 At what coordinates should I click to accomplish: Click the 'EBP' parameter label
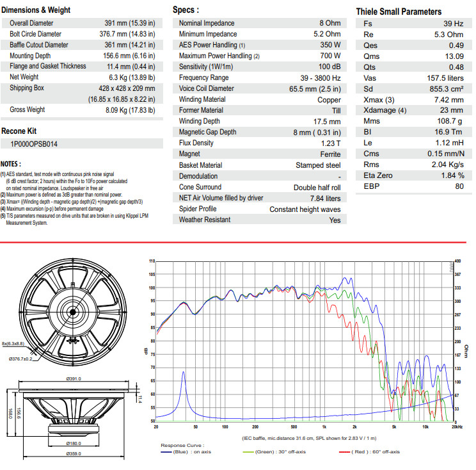[x=372, y=186]
